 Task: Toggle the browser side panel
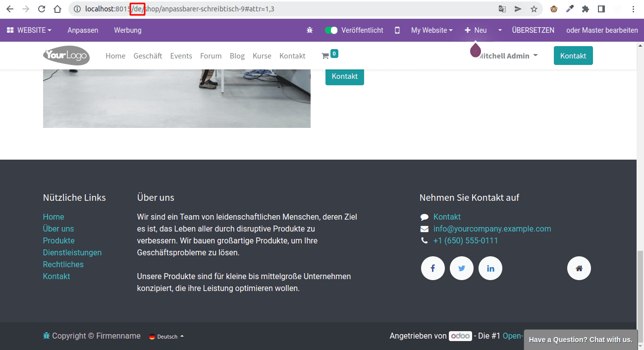pos(601,9)
